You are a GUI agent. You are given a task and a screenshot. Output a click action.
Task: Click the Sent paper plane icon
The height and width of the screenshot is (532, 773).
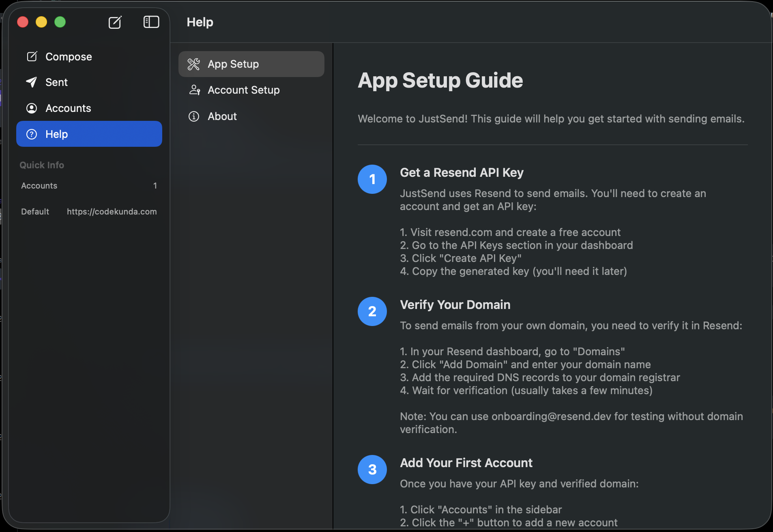(32, 82)
